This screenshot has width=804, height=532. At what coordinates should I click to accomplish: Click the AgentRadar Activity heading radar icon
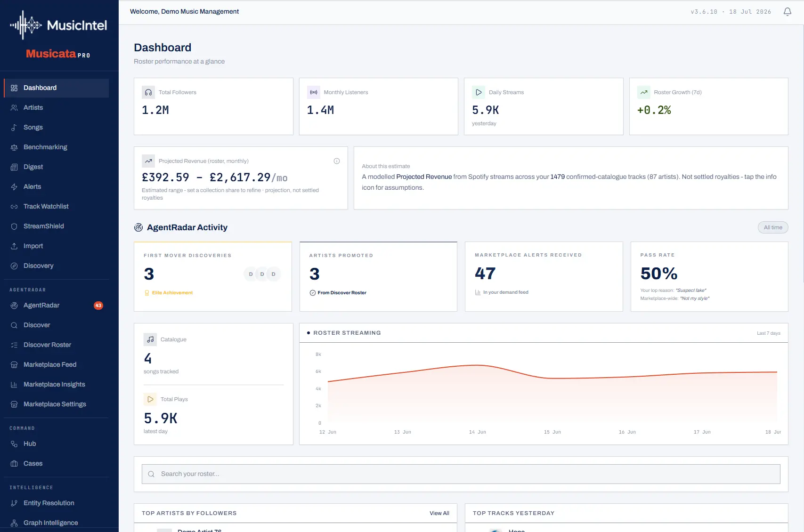[x=138, y=227]
